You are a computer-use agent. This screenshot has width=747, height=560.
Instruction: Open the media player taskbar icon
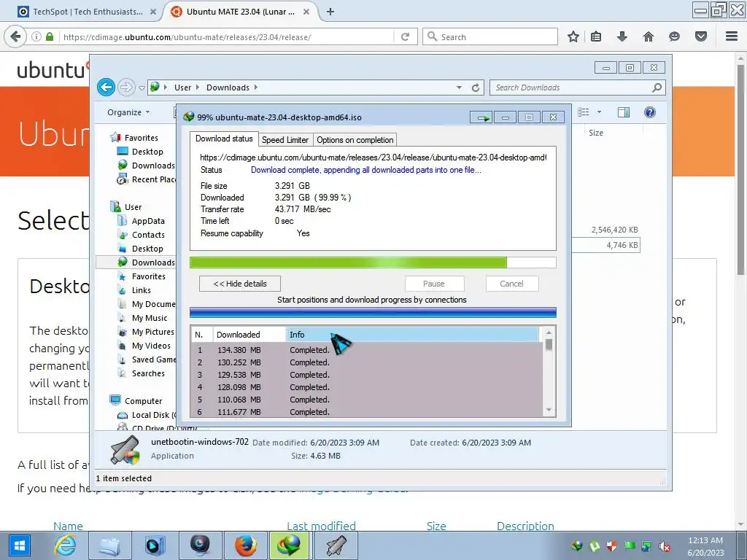coord(155,545)
